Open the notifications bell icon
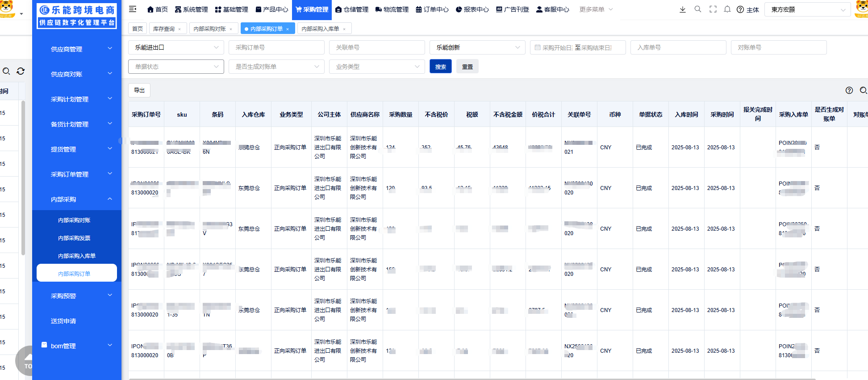868x380 pixels. click(727, 9)
